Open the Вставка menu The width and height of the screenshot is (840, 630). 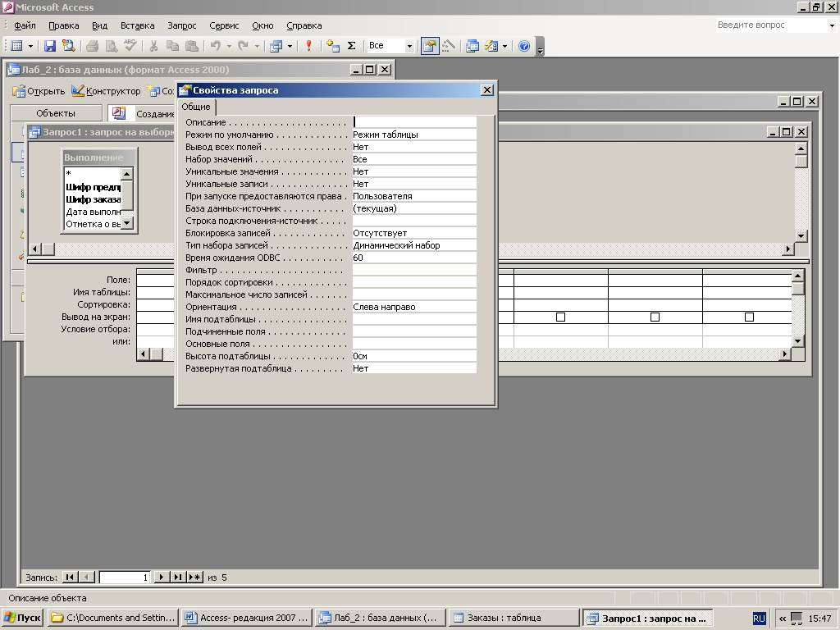(137, 25)
